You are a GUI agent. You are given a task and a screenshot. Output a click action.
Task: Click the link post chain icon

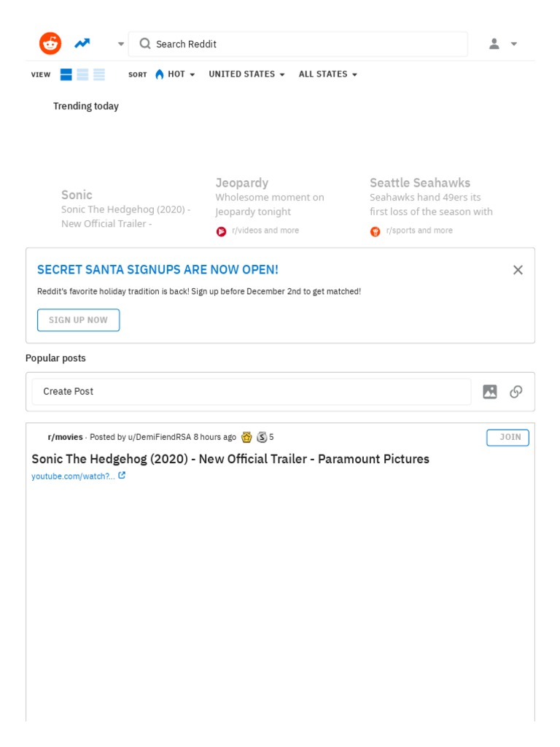click(x=516, y=392)
